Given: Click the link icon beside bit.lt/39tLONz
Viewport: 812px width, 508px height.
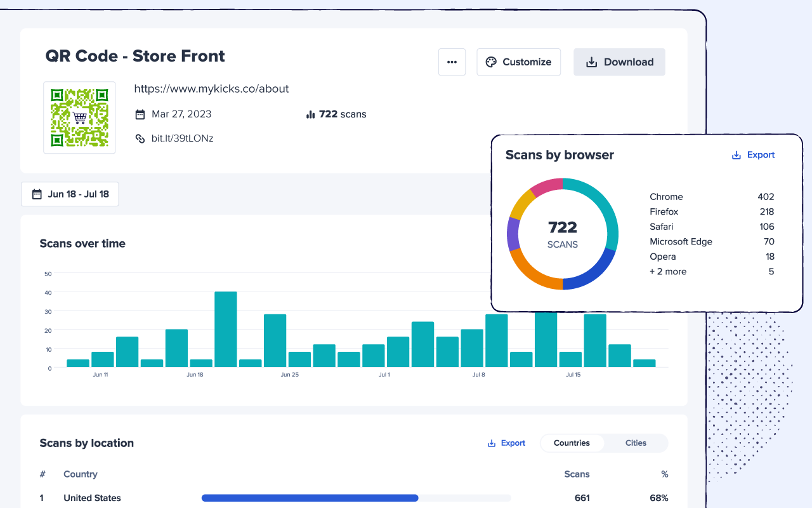Looking at the screenshot, I should pyautogui.click(x=140, y=138).
